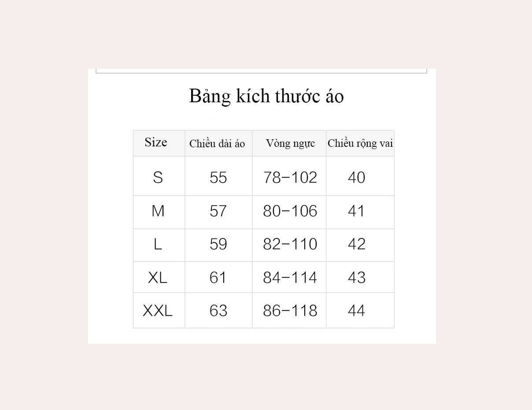Click the size 'S' row label
The width and height of the screenshot is (532, 410).
[x=158, y=178]
